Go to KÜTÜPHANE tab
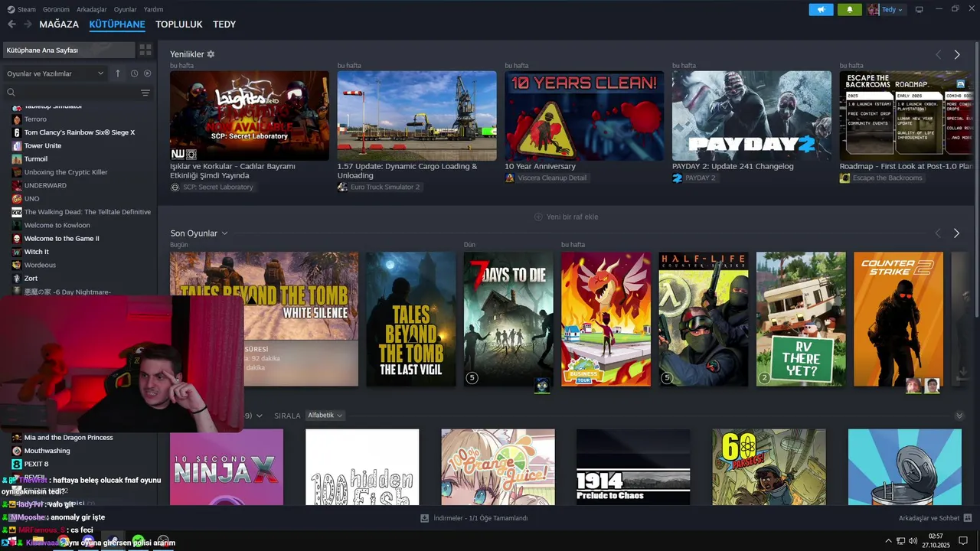This screenshot has width=980, height=551. (x=117, y=24)
